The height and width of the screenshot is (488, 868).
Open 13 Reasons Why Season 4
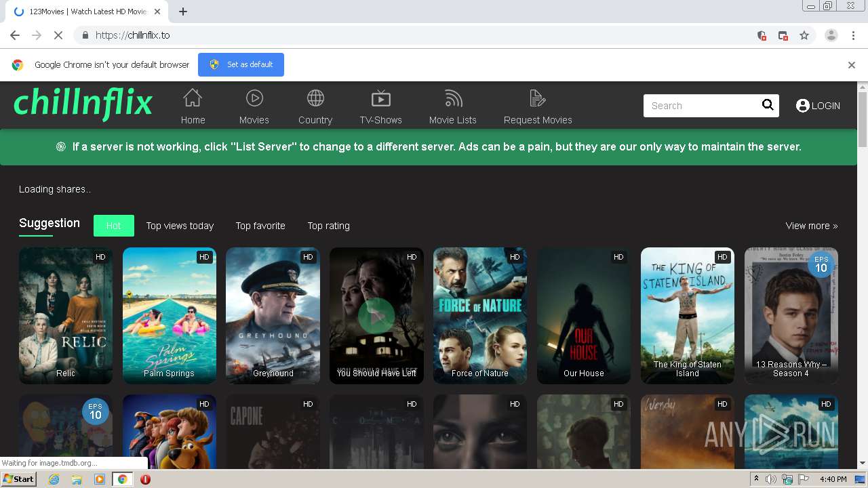pos(791,315)
